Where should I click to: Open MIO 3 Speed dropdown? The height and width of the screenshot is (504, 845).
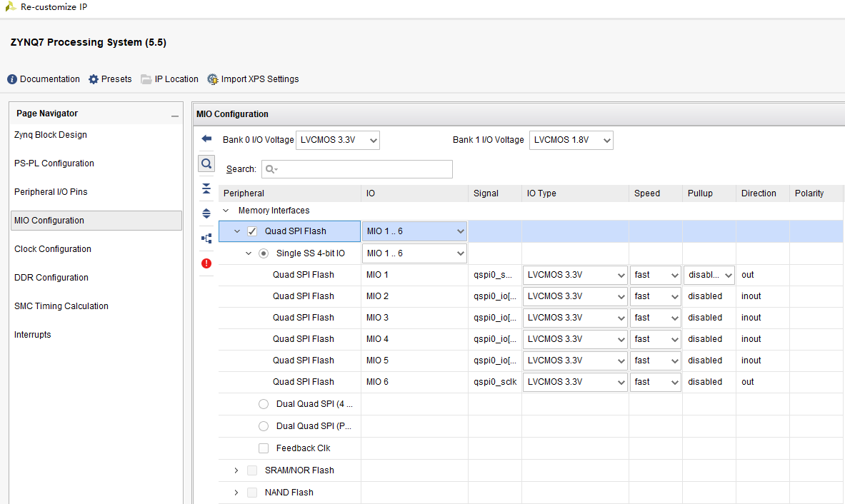(655, 318)
